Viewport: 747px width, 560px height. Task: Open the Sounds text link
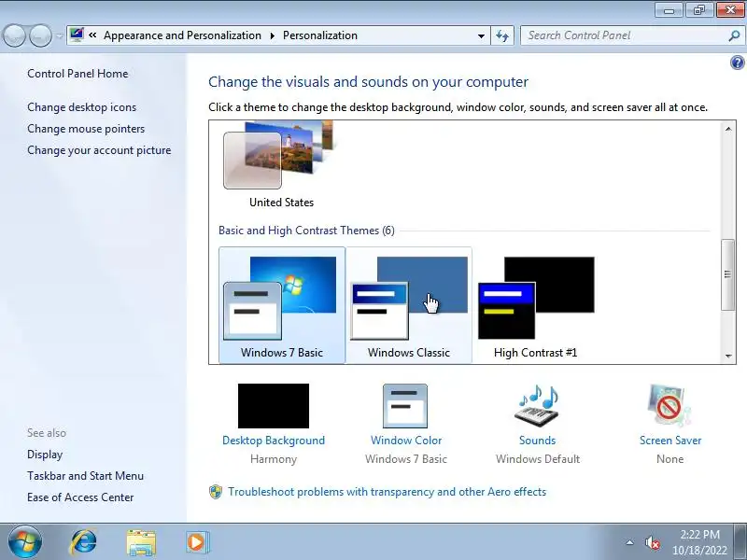538,441
